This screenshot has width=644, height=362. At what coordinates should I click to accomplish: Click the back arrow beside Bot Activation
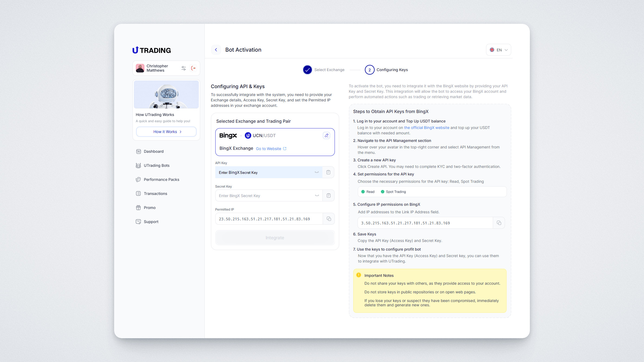pyautogui.click(x=216, y=50)
